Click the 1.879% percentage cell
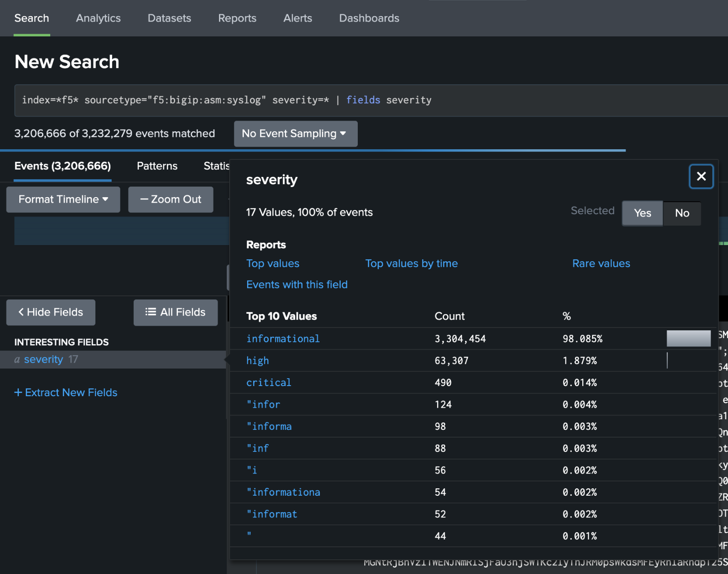728x574 pixels. point(580,361)
